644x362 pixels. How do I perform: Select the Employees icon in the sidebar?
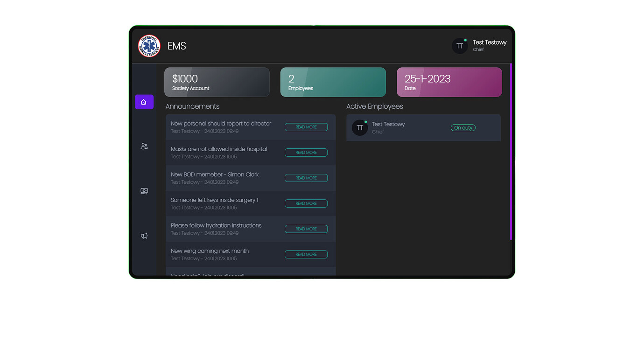click(x=144, y=146)
